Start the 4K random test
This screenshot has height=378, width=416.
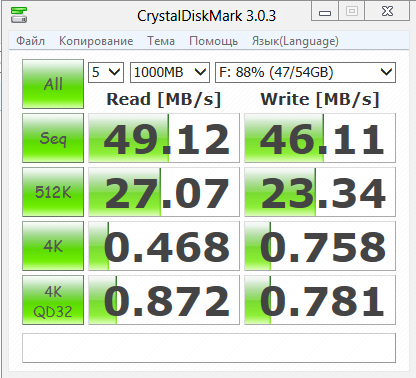(x=53, y=246)
